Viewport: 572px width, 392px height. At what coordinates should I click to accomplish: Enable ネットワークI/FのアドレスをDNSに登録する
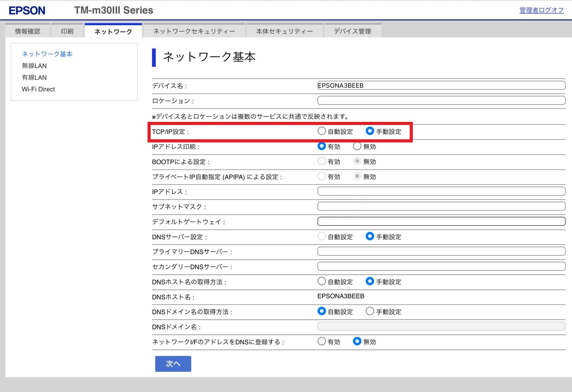point(321,341)
